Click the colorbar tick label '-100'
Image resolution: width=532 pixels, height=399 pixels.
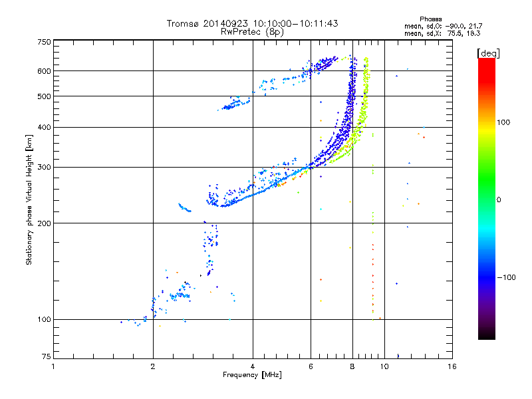[x=506, y=277]
